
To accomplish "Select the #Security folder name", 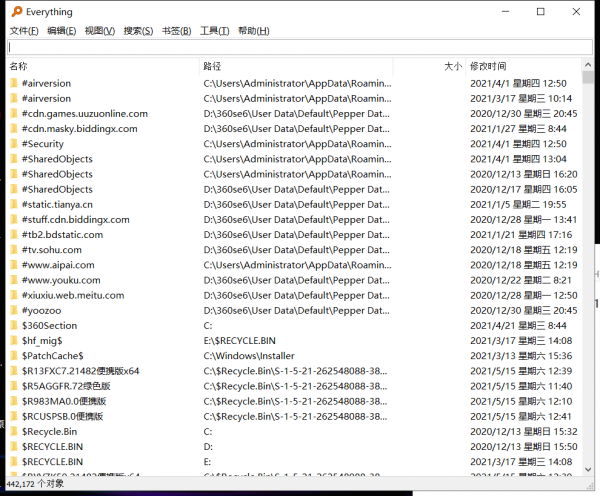I will point(43,144).
